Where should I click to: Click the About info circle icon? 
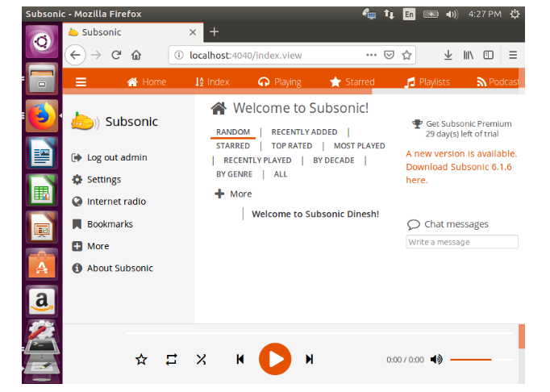77,268
